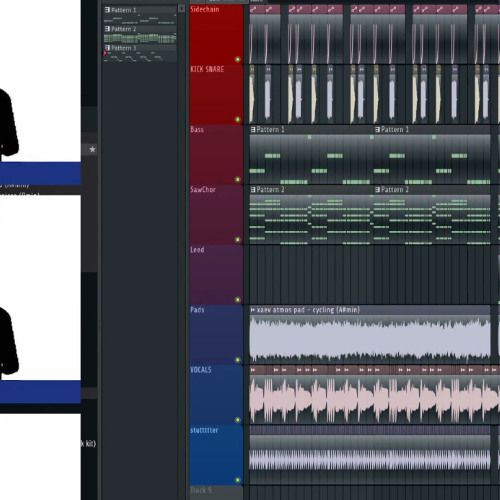
Task: Mute the Sidechain track with its green dot
Action: click(x=238, y=59)
